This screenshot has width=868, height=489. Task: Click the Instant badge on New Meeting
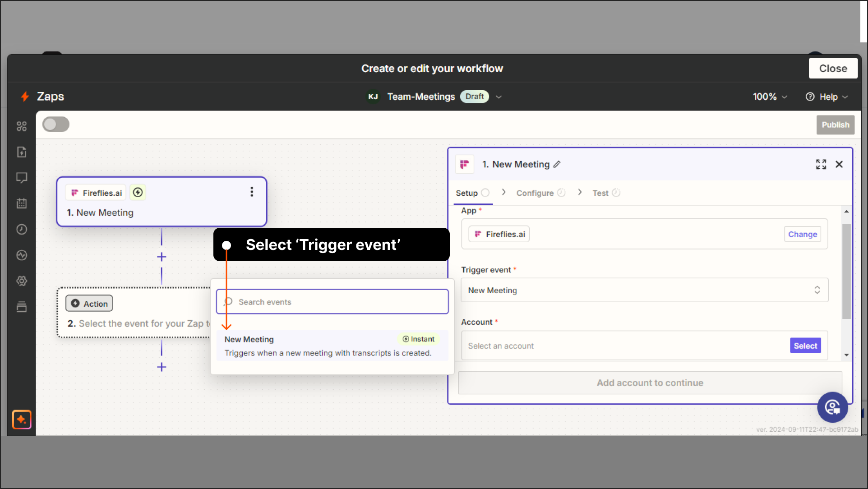[418, 339]
